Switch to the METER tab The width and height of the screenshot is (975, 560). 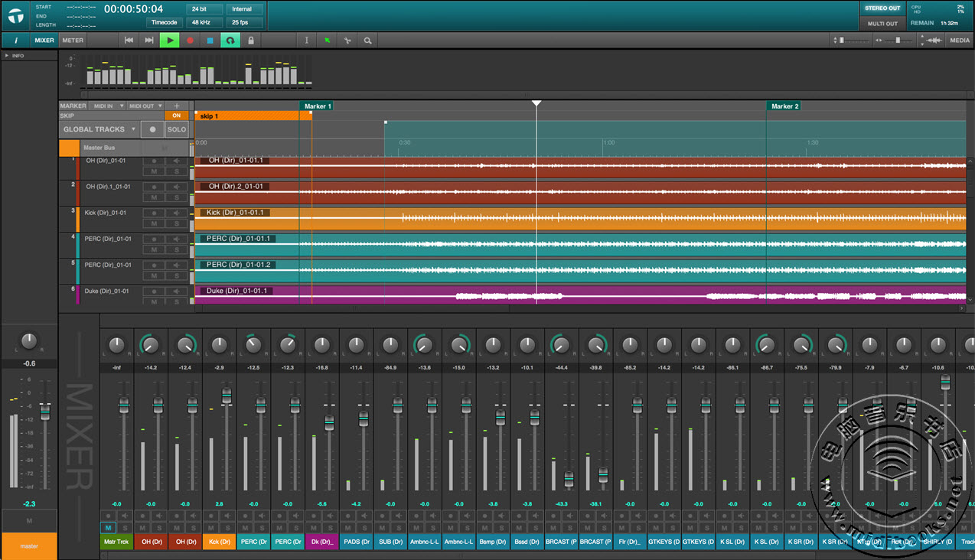pos(73,41)
